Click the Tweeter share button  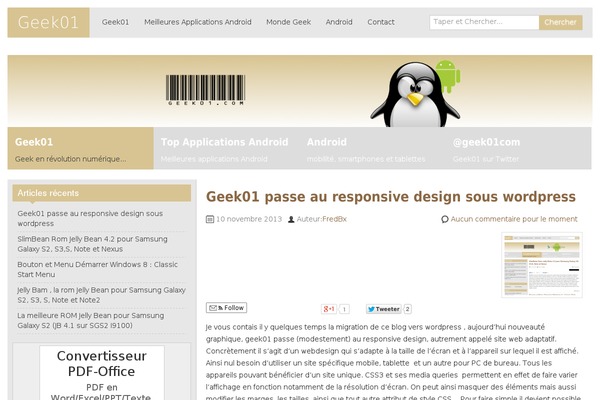coord(383,309)
